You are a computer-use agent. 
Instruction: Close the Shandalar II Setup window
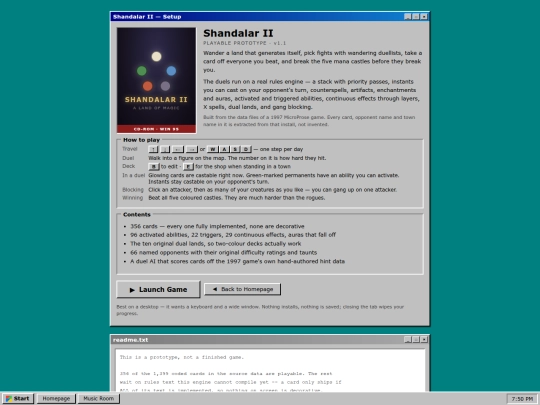click(x=424, y=17)
